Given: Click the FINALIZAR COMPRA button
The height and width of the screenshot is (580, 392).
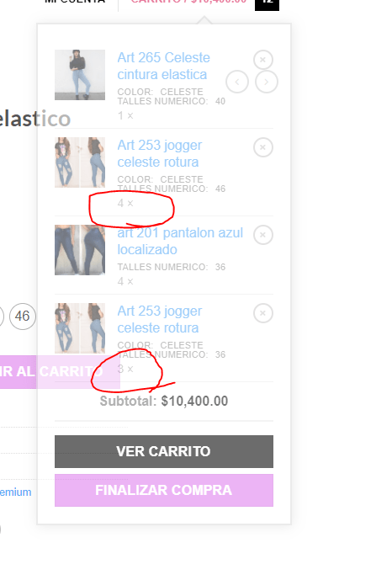Looking at the screenshot, I should coord(164,490).
